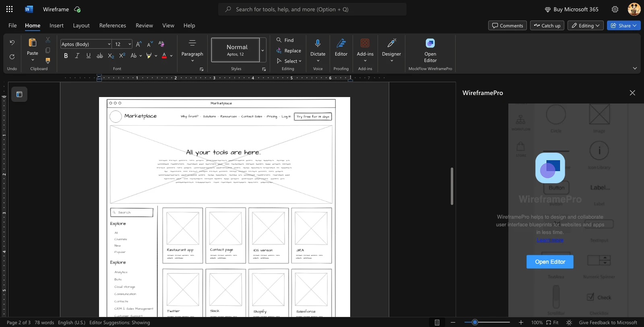The height and width of the screenshot is (327, 644).
Task: Adjust the zoom slider handle
Action: pyautogui.click(x=475, y=322)
